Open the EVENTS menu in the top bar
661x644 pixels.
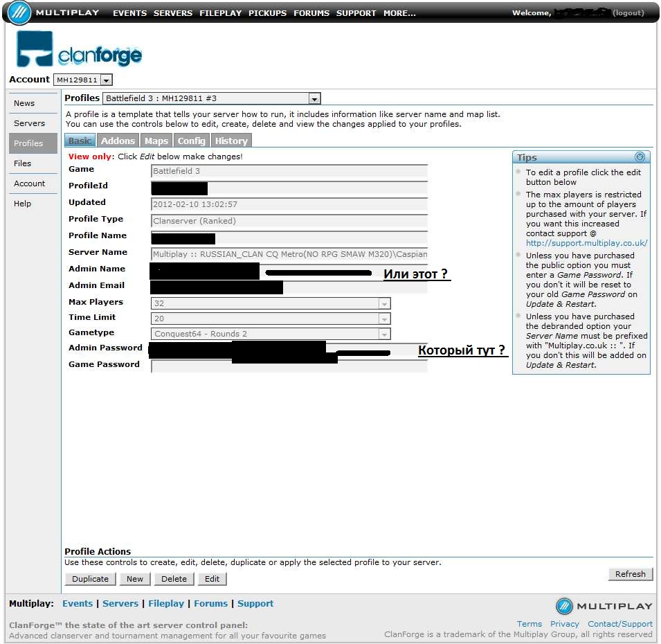(x=130, y=13)
